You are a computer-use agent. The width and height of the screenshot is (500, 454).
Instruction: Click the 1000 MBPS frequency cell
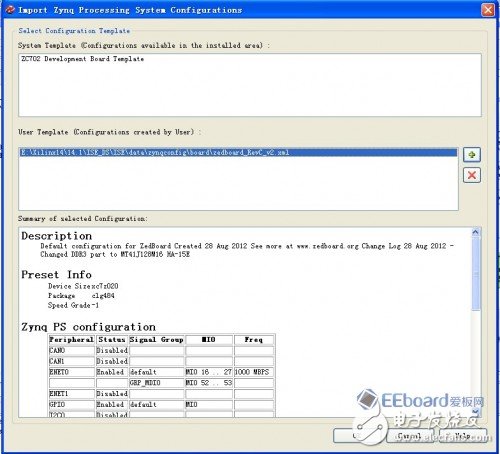coord(254,372)
